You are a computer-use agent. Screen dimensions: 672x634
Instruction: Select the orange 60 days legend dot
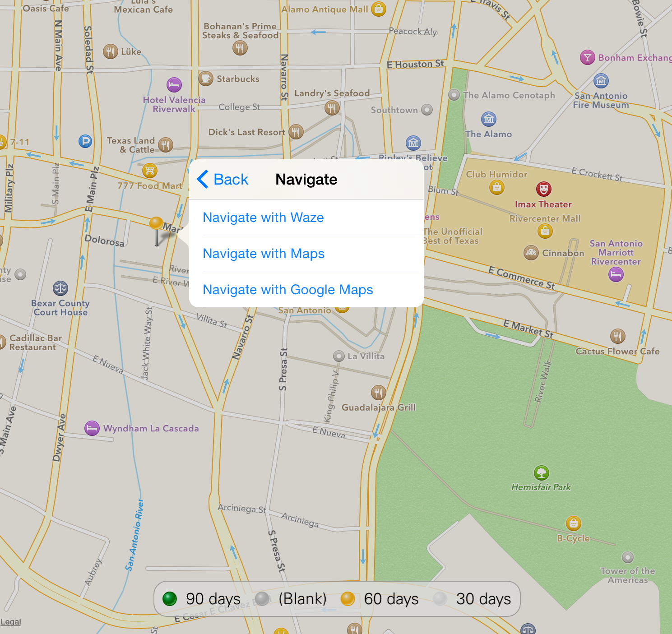(348, 599)
